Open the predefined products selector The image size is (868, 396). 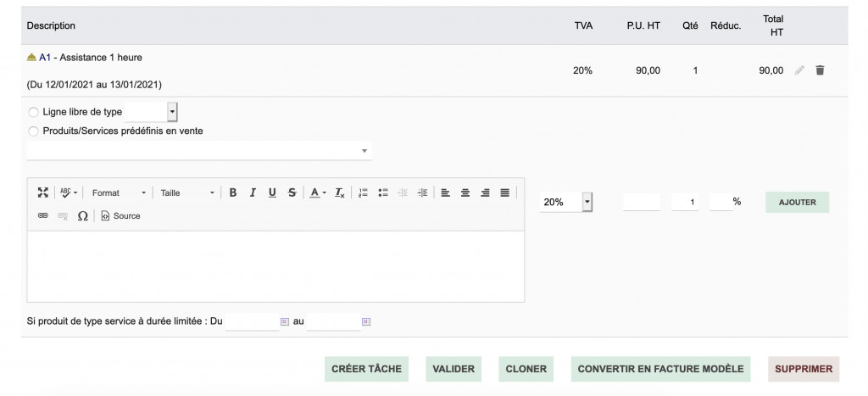point(199,151)
